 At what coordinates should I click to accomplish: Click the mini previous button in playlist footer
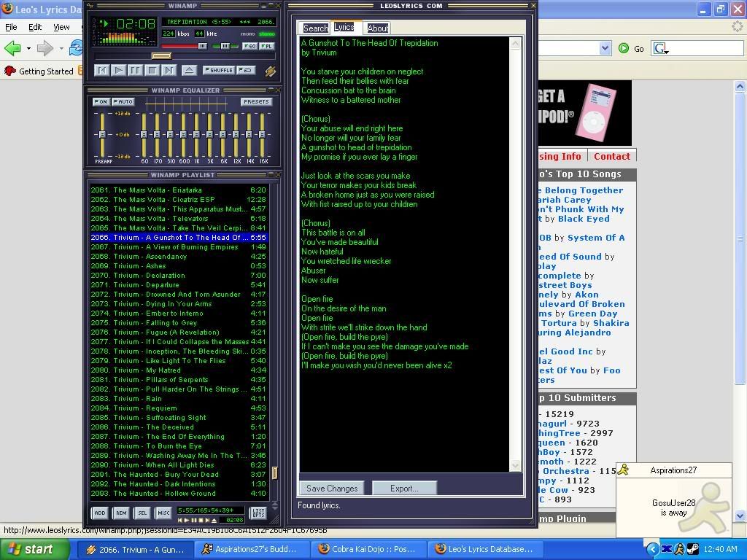coord(180,520)
